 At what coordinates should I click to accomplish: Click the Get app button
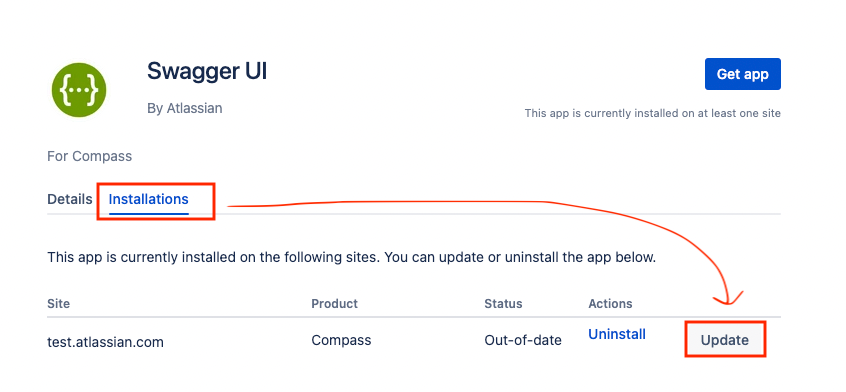tap(742, 74)
